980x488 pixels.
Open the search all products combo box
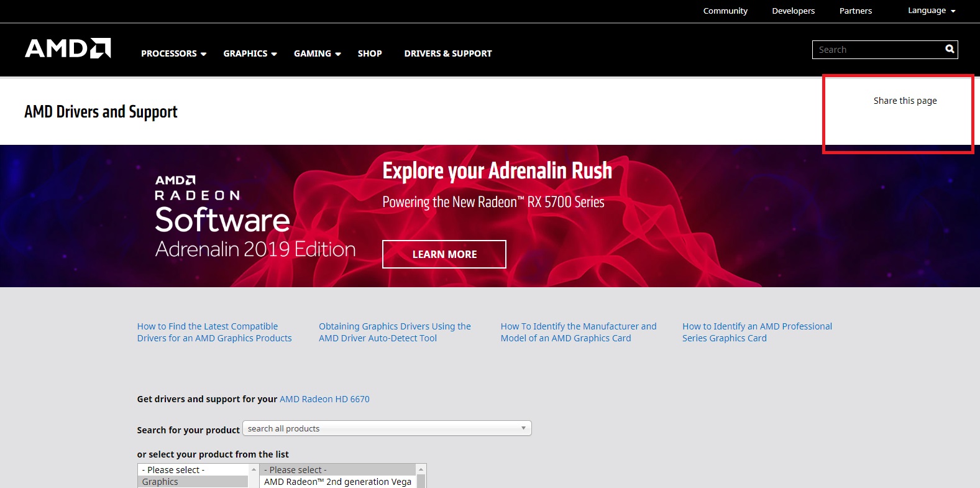(x=387, y=428)
